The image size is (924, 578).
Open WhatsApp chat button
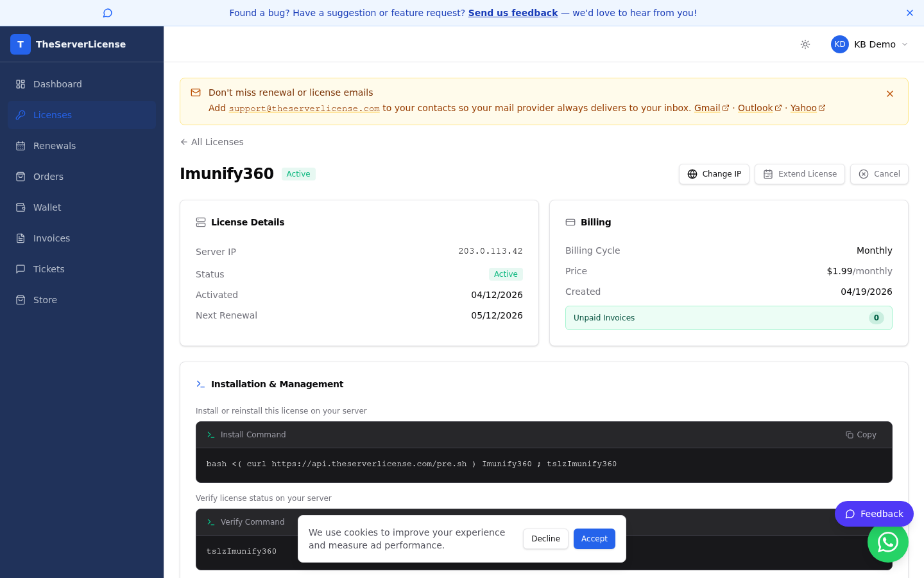(x=888, y=542)
